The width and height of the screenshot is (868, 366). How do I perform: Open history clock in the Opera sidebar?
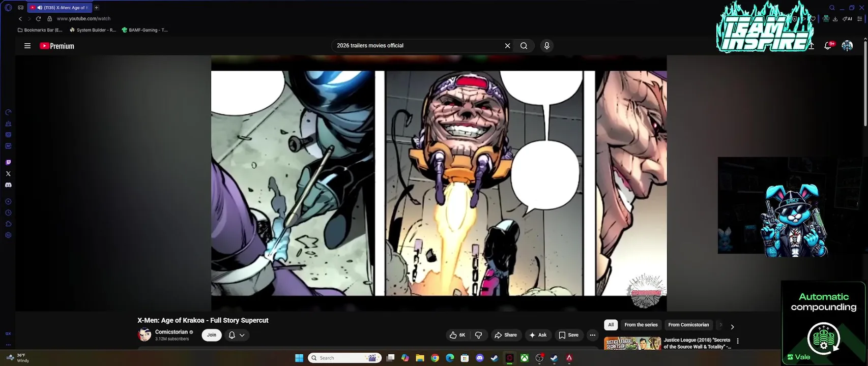pyautogui.click(x=8, y=213)
